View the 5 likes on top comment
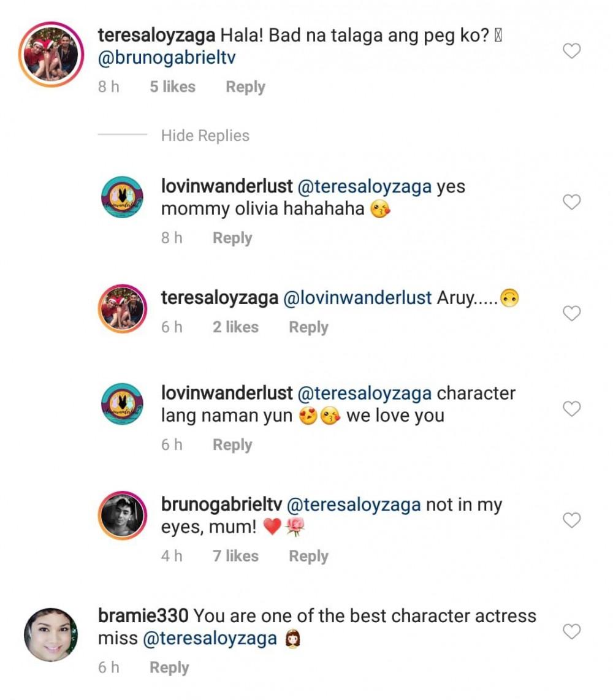Image resolution: width=613 pixels, height=700 pixels. tap(172, 87)
